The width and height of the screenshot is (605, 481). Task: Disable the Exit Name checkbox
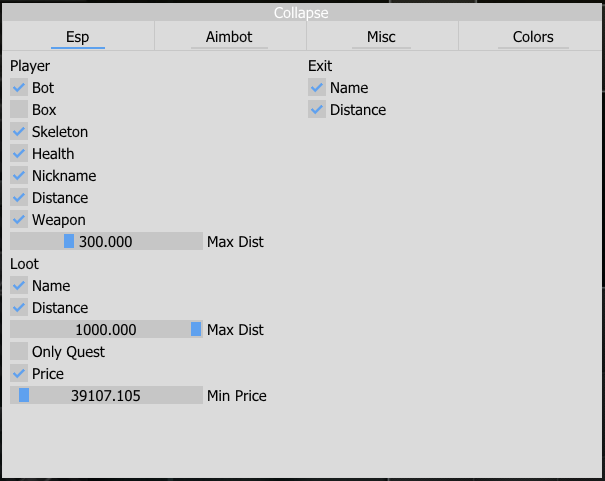point(317,88)
